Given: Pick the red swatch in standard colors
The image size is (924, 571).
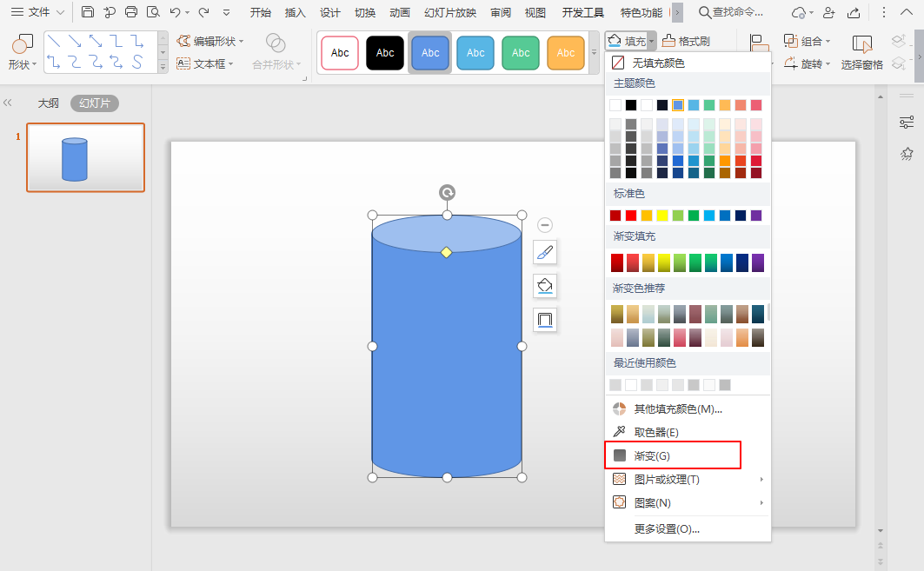Looking at the screenshot, I should pos(631,216).
